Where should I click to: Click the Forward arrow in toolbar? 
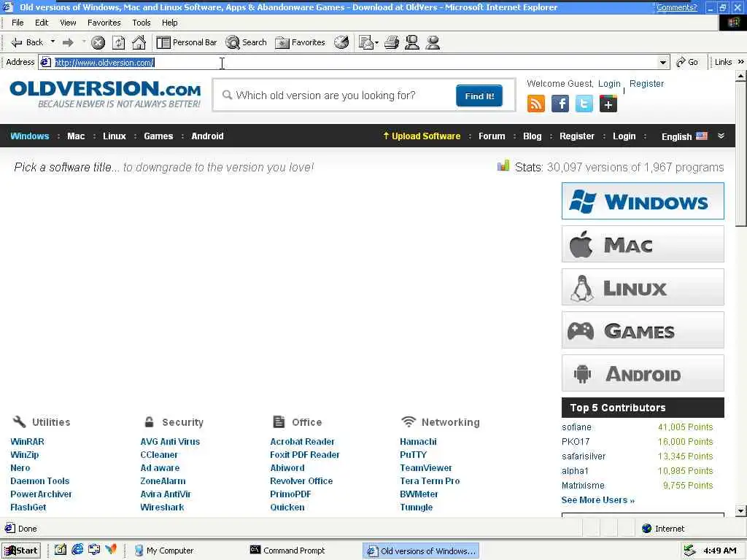coord(68,42)
